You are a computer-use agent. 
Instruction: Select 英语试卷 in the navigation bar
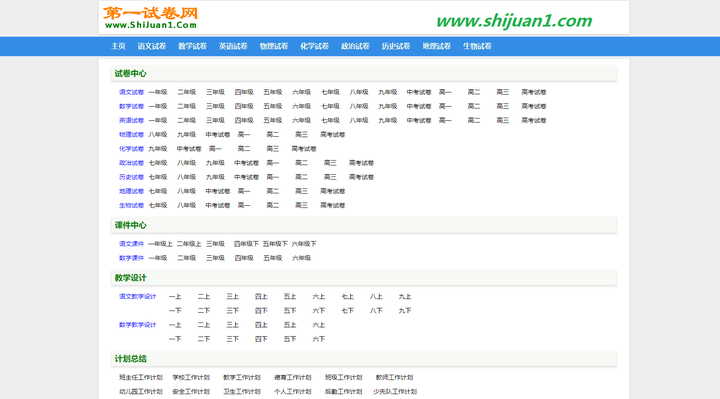click(x=233, y=46)
